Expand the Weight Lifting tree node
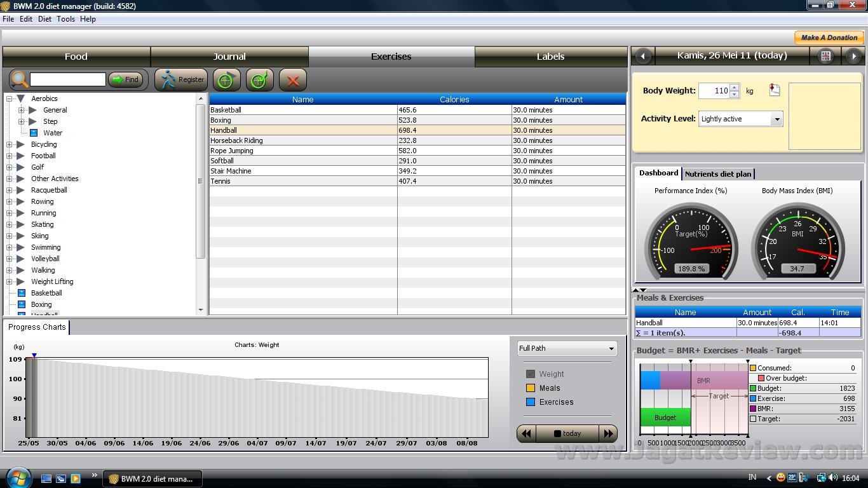868x488 pixels. click(x=10, y=281)
